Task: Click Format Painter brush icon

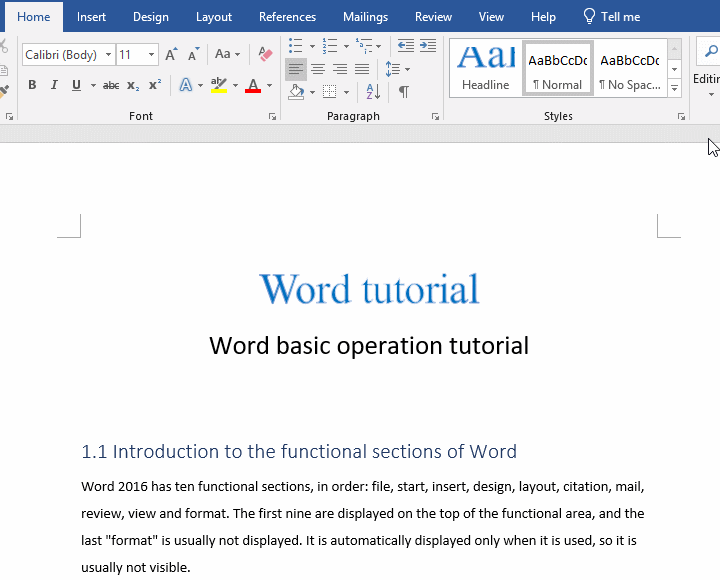Action: [x=4, y=91]
